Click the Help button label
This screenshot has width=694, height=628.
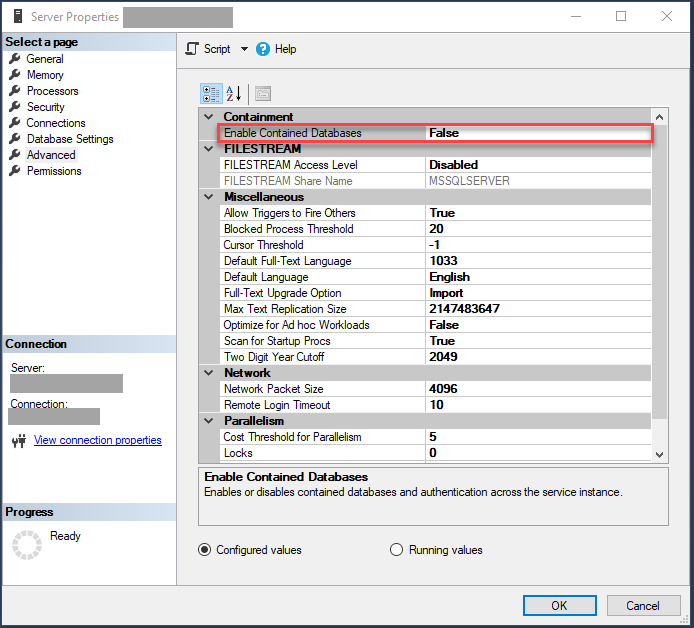(x=285, y=49)
